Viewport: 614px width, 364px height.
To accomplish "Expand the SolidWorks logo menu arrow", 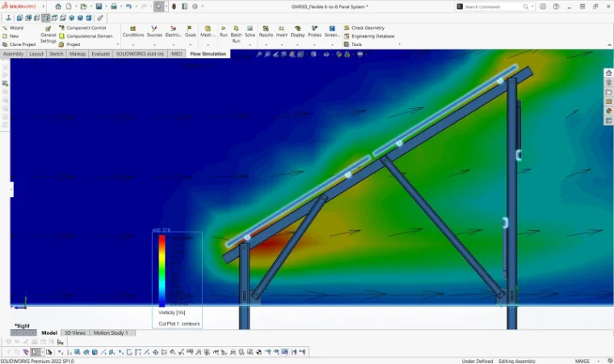I will tap(43, 6).
